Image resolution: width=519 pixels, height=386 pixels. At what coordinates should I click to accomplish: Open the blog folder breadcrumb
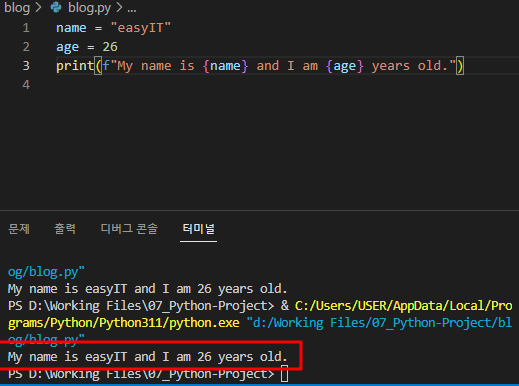17,8
